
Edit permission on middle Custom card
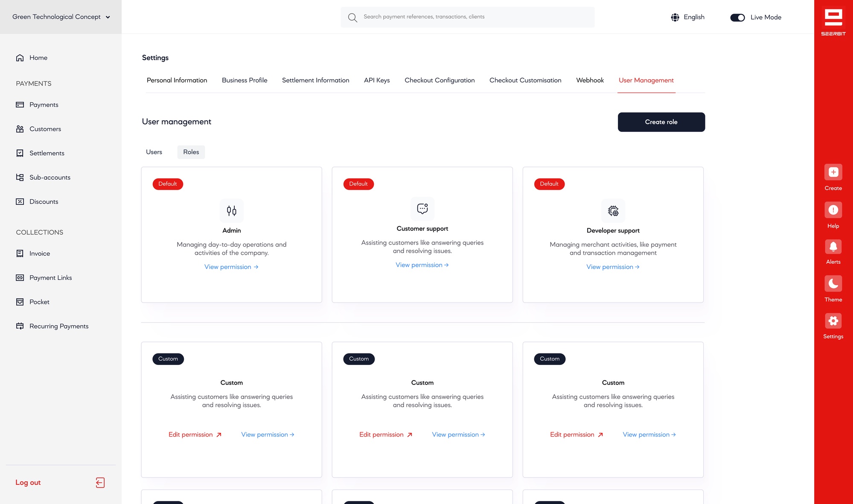(x=386, y=434)
